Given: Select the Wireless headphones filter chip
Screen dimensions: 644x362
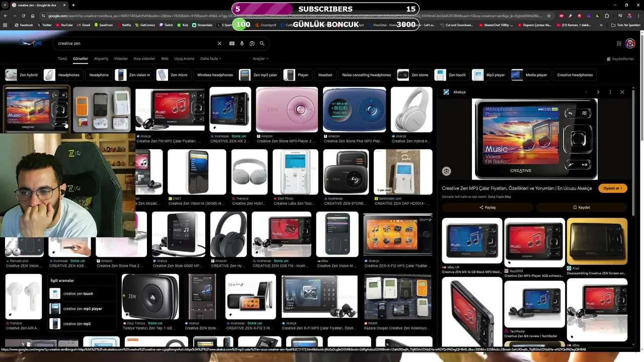Looking at the screenshot, I should pos(215,75).
